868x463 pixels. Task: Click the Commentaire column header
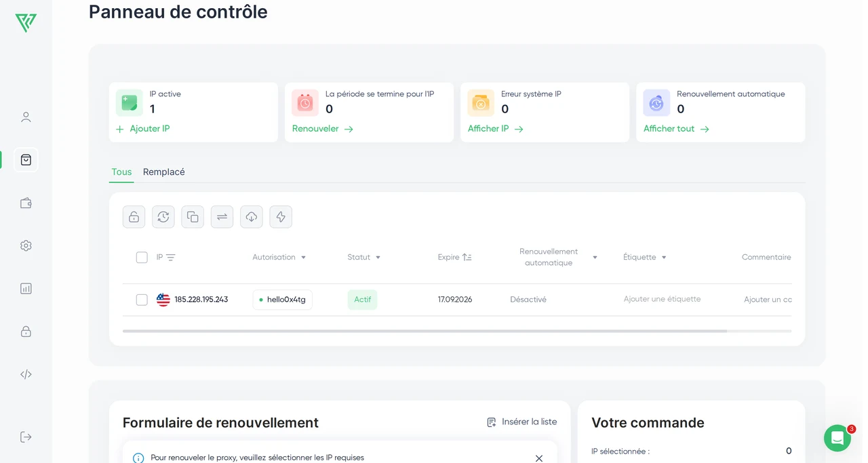766,258
